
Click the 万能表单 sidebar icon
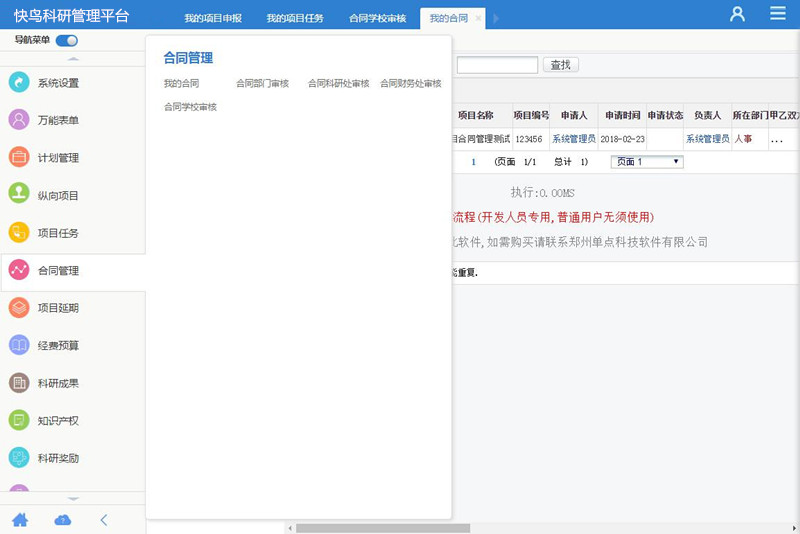click(19, 120)
